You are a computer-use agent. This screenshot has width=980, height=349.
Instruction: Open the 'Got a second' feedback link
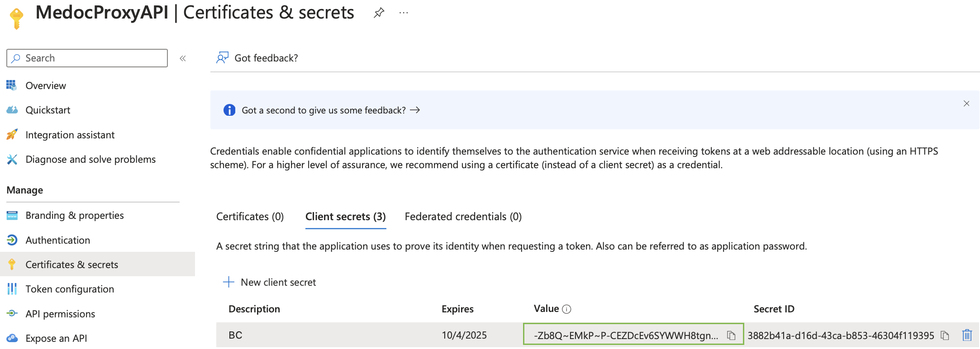(x=330, y=110)
